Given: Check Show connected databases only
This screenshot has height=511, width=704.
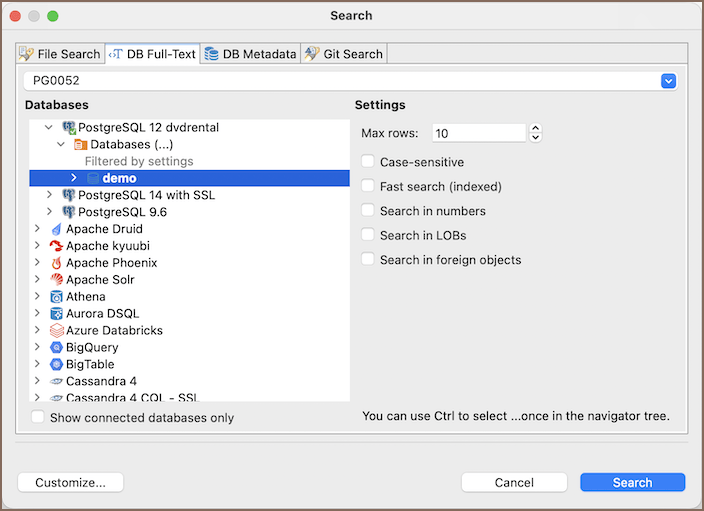Looking at the screenshot, I should [x=38, y=417].
